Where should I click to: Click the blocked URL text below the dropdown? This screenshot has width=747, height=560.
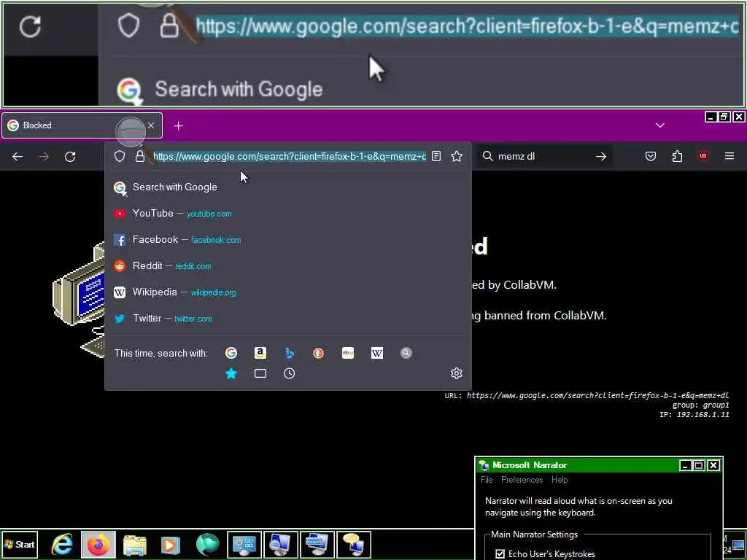coord(587,396)
